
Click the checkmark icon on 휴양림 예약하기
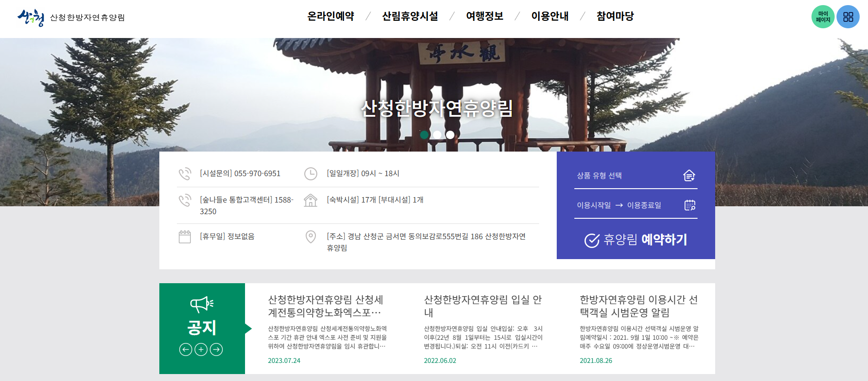pyautogui.click(x=591, y=241)
